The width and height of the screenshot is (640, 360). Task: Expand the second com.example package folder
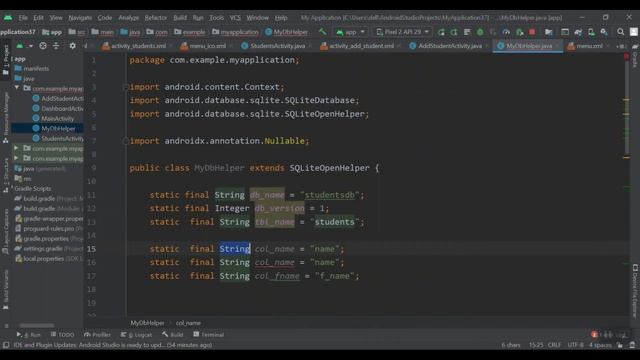16,149
